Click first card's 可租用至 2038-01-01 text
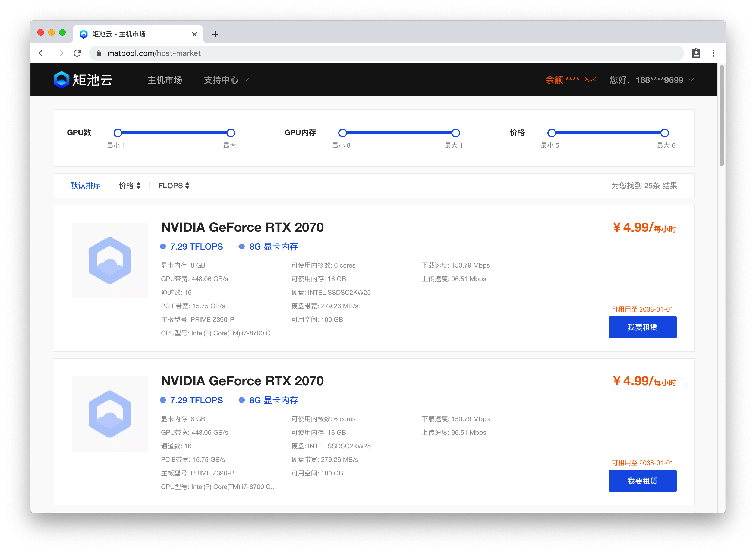The width and height of the screenshot is (756, 553). pyautogui.click(x=642, y=309)
